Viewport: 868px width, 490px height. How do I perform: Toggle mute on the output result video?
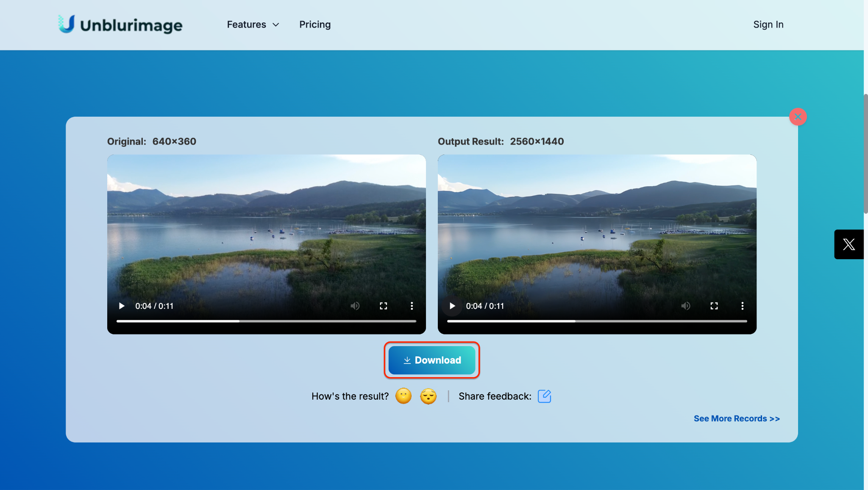pyautogui.click(x=685, y=306)
